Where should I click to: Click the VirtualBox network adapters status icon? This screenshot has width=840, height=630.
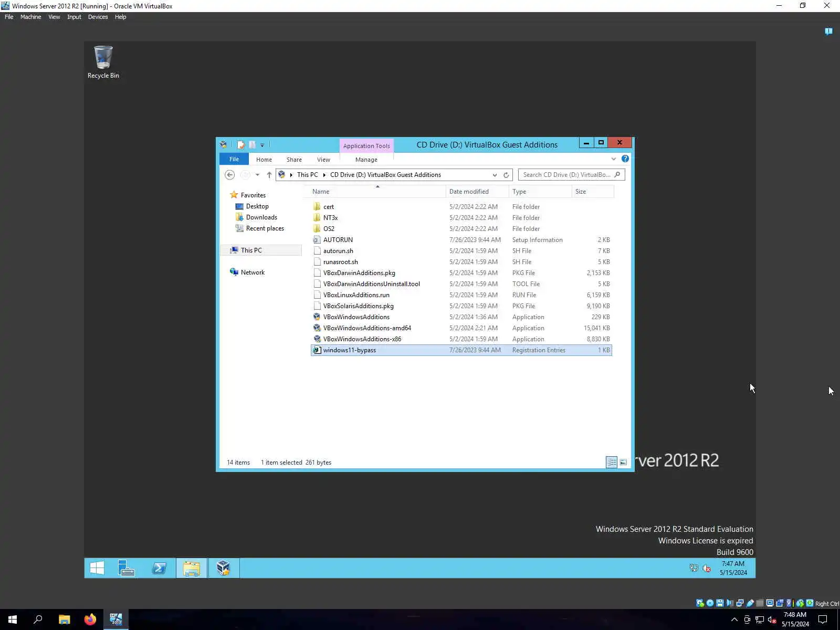(x=740, y=603)
